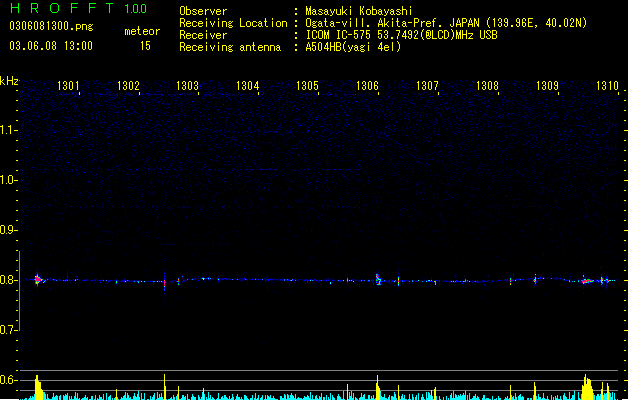Click time marker 1304

click(248, 85)
